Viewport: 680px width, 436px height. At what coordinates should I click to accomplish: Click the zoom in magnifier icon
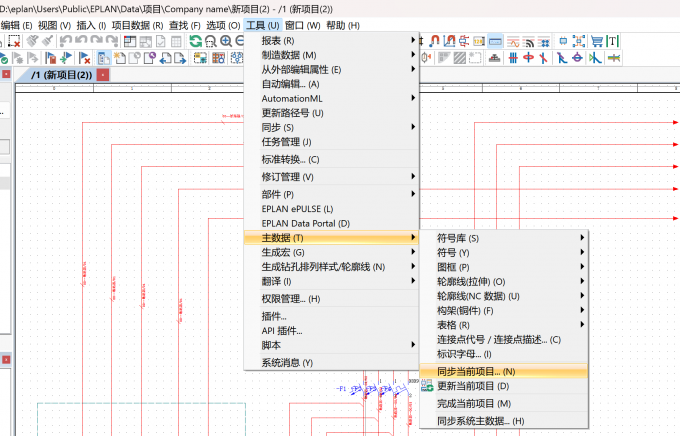tap(226, 41)
